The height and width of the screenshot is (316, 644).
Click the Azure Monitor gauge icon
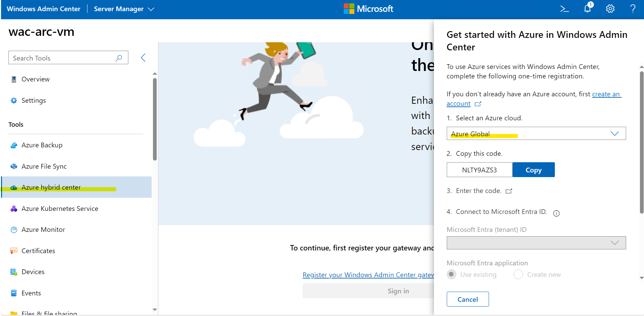14,230
